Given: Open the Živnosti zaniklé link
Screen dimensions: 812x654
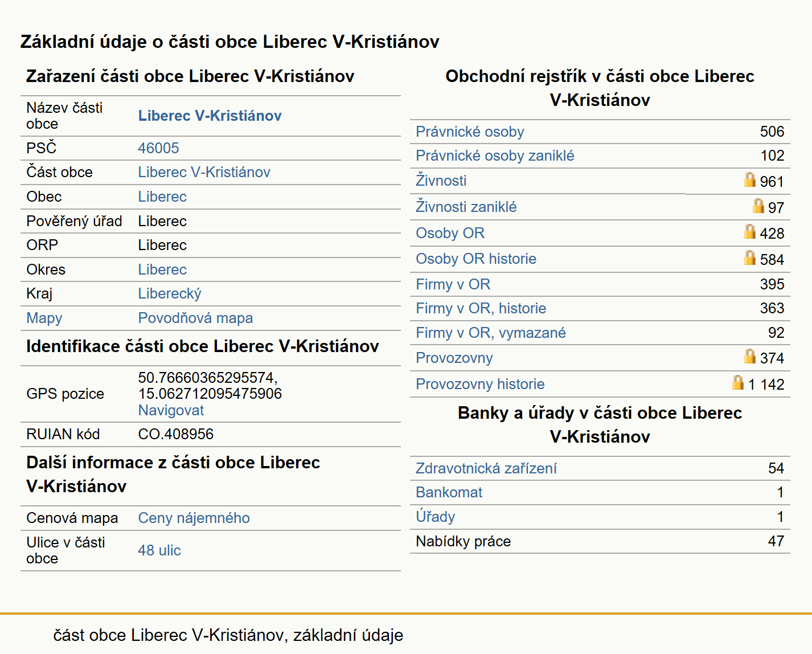Looking at the screenshot, I should click(x=466, y=207).
